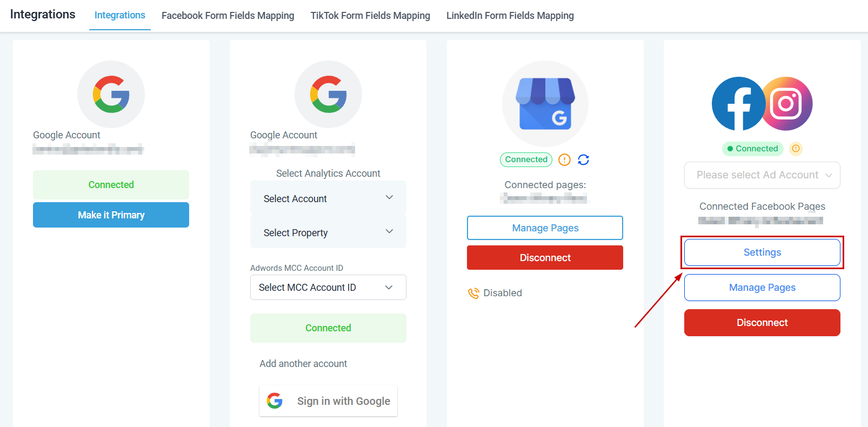
Task: Click the blue refresh sync icon
Action: tap(583, 159)
